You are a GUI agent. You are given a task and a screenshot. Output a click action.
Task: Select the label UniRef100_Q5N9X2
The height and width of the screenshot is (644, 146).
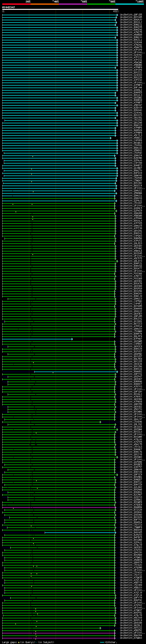click(131, 151)
